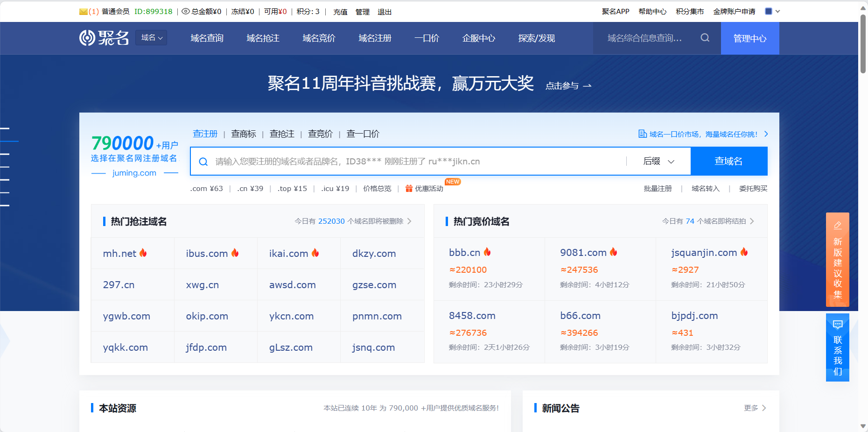Open the 域名查询 menu
868x432 pixels.
(207, 38)
